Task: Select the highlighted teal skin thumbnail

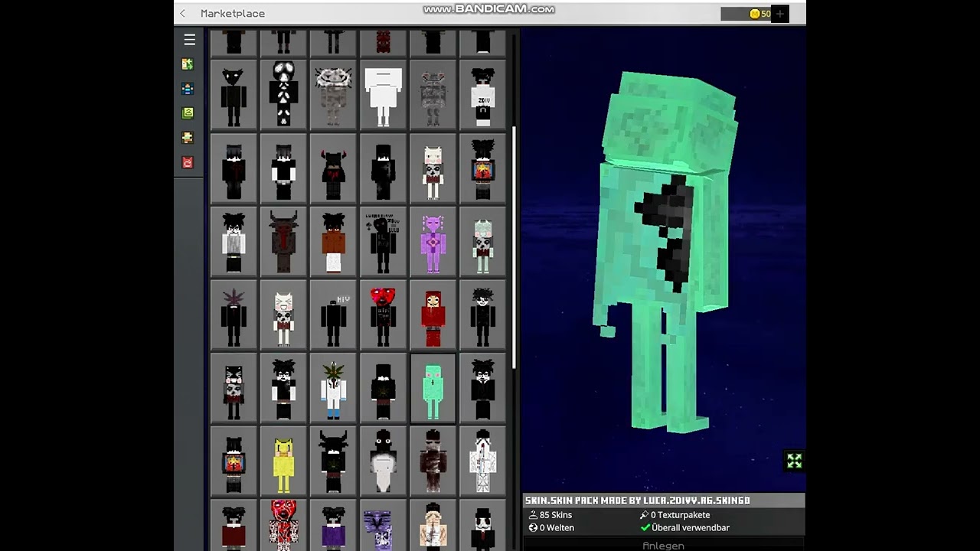Action: (433, 389)
